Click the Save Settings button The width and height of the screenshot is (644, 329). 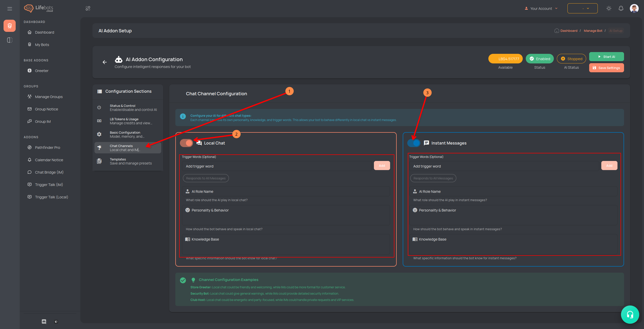pos(606,68)
